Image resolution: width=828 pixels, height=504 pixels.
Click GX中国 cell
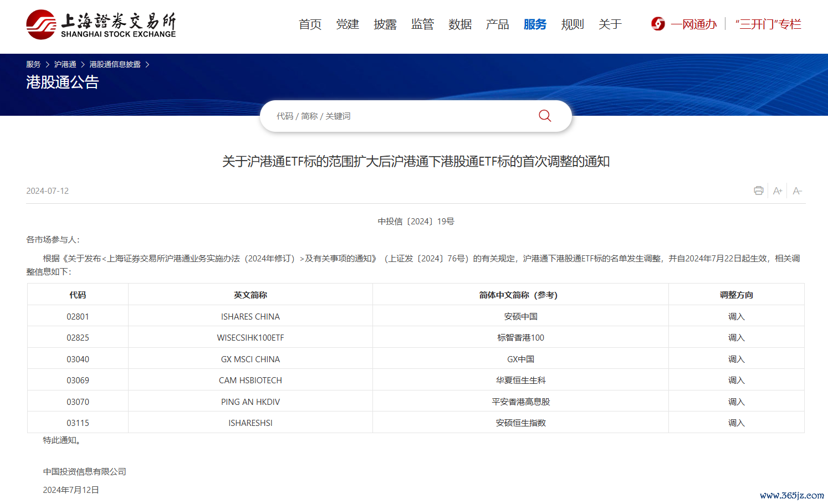pos(520,359)
